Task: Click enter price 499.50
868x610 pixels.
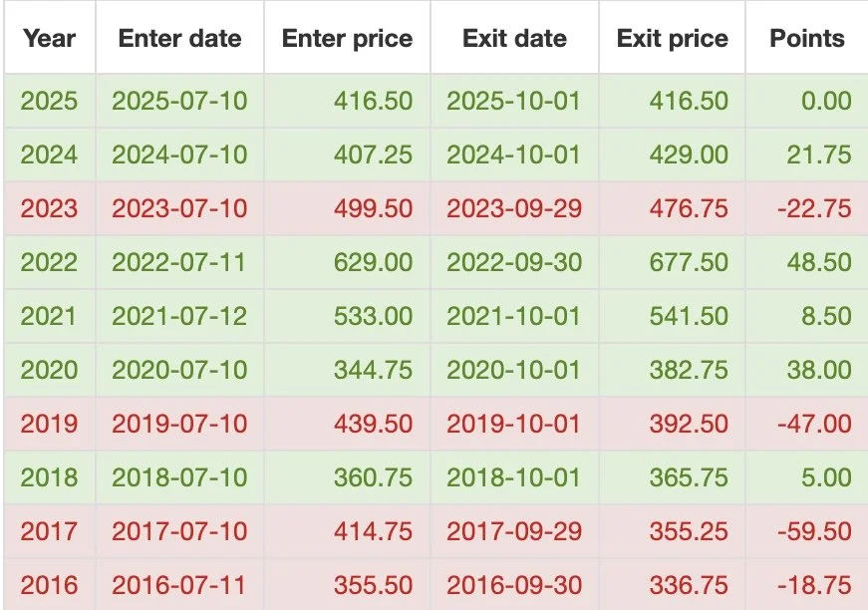Action: [373, 208]
